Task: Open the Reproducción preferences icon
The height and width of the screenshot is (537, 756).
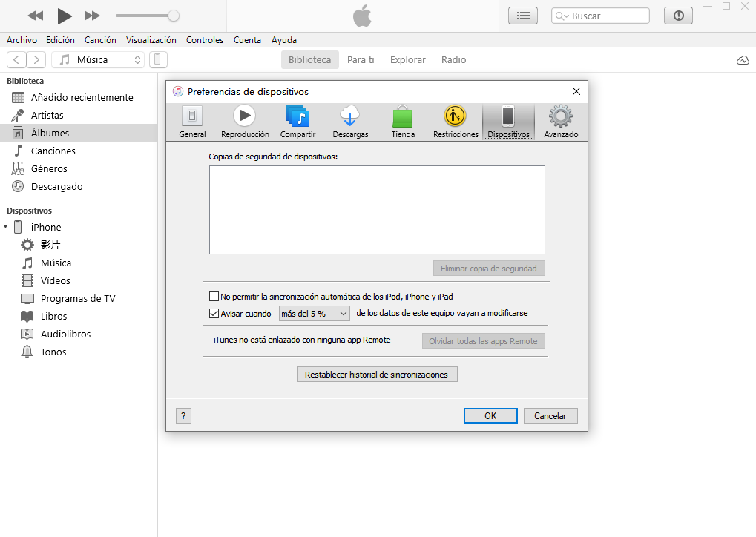Action: pyautogui.click(x=245, y=116)
